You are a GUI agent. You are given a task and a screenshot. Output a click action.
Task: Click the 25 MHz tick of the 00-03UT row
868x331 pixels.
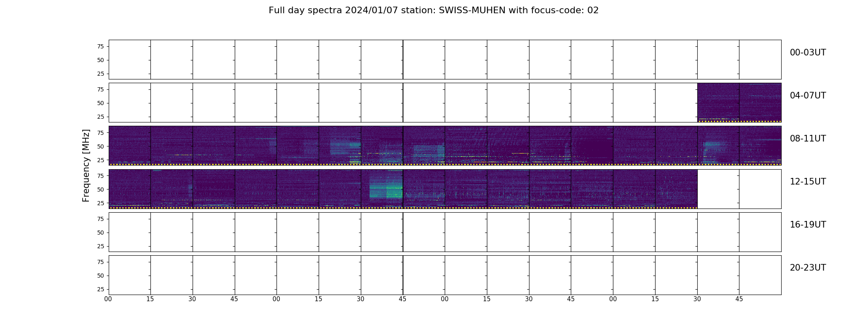(100, 74)
